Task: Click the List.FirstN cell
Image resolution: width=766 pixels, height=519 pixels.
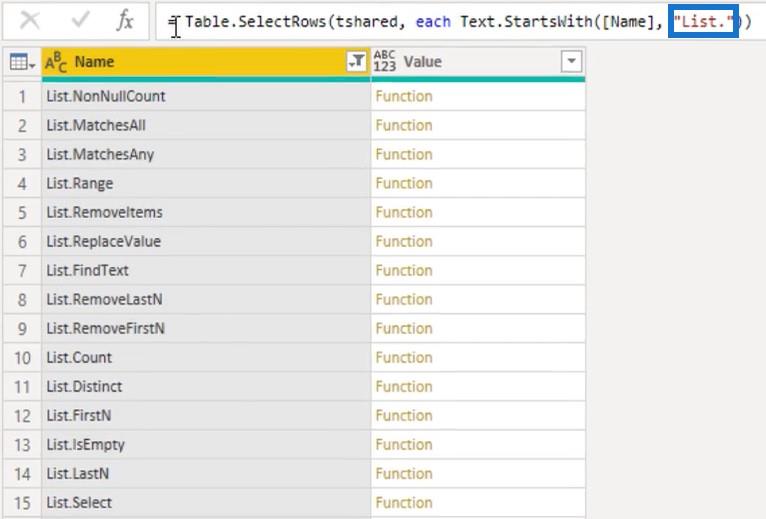Action: pos(206,416)
